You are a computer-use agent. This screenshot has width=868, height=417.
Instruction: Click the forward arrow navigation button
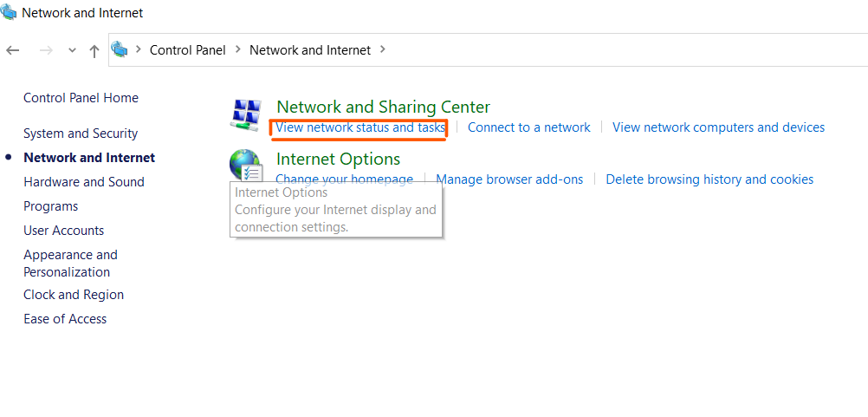click(x=46, y=50)
